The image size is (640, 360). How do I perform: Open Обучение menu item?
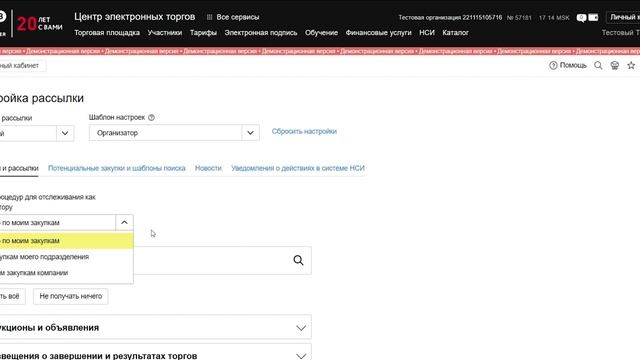tap(321, 33)
